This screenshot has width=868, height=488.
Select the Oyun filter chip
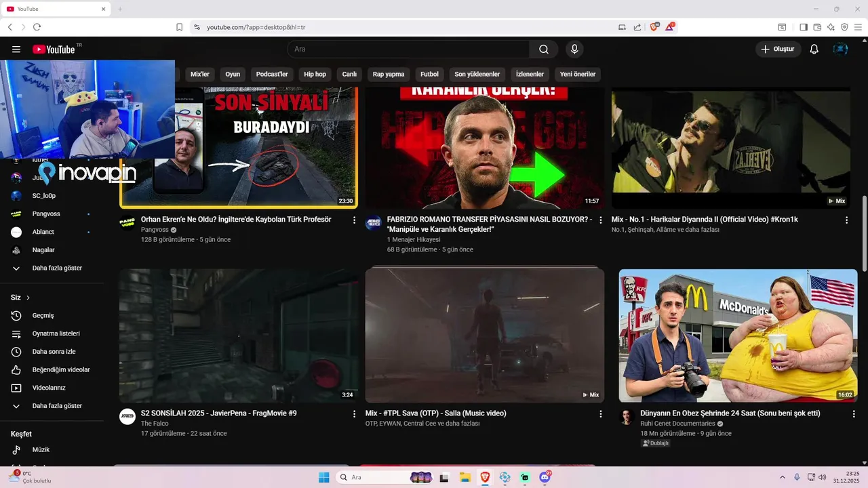point(233,74)
